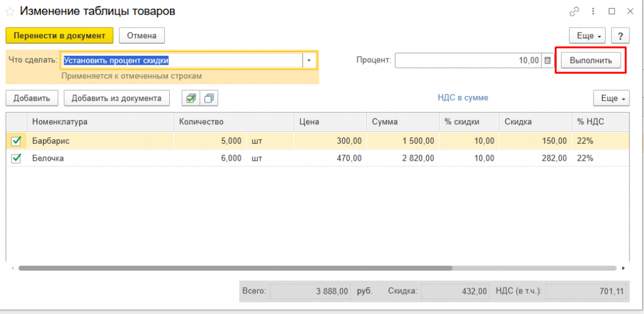Viewport: 644px width, 314px height.
Task: Click the horizontal scrollbar thumb
Action: pyautogui.click(x=235, y=268)
